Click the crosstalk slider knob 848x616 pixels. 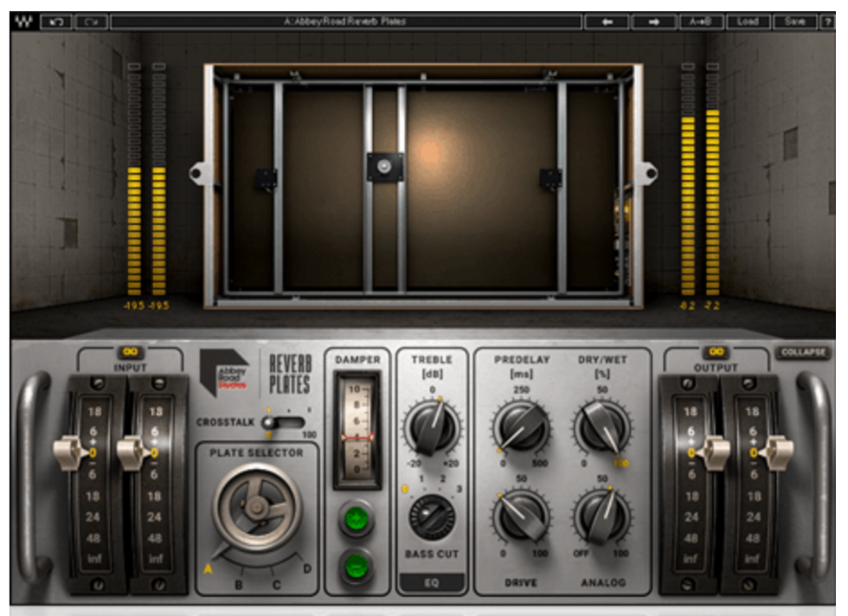click(x=269, y=422)
